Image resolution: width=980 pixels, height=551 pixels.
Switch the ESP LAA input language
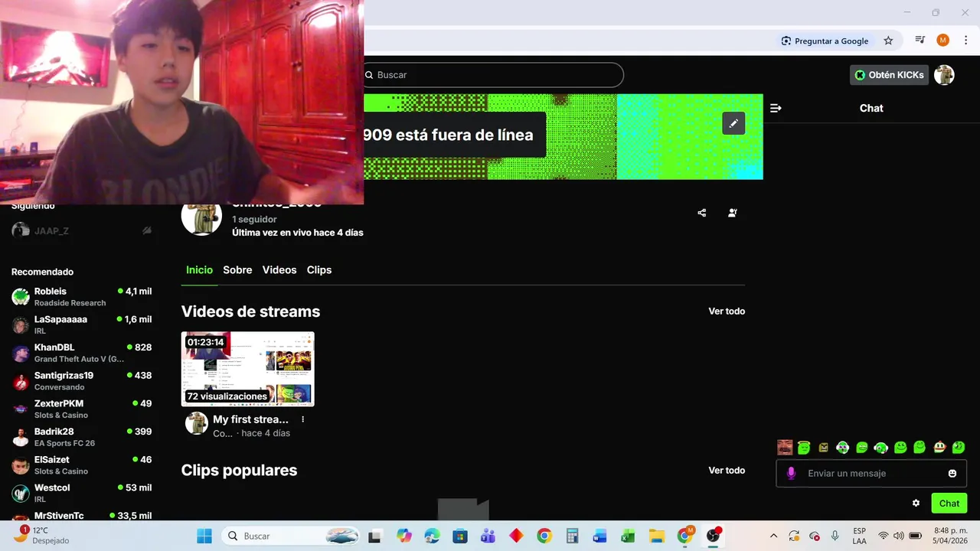tap(859, 536)
